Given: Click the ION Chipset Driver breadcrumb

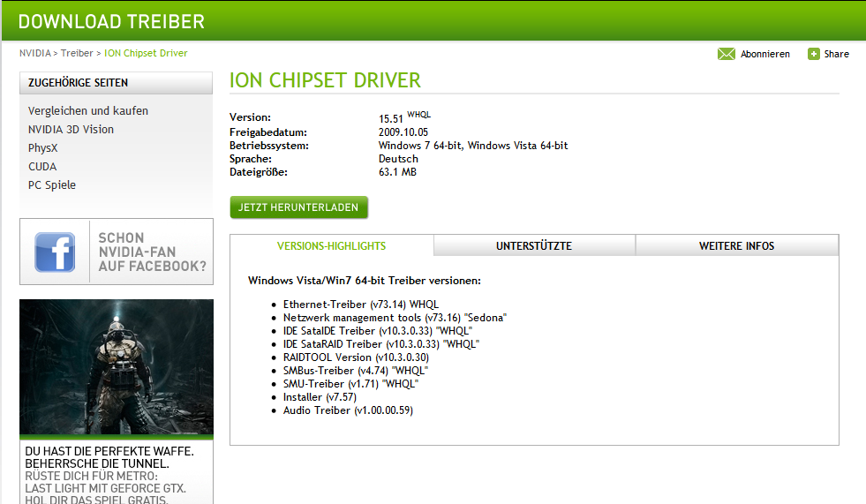Looking at the screenshot, I should coord(146,53).
